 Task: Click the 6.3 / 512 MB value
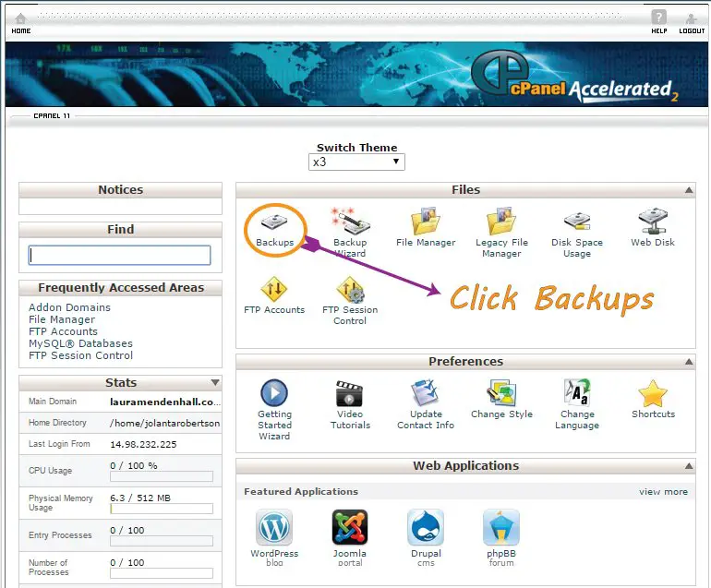[x=140, y=498]
